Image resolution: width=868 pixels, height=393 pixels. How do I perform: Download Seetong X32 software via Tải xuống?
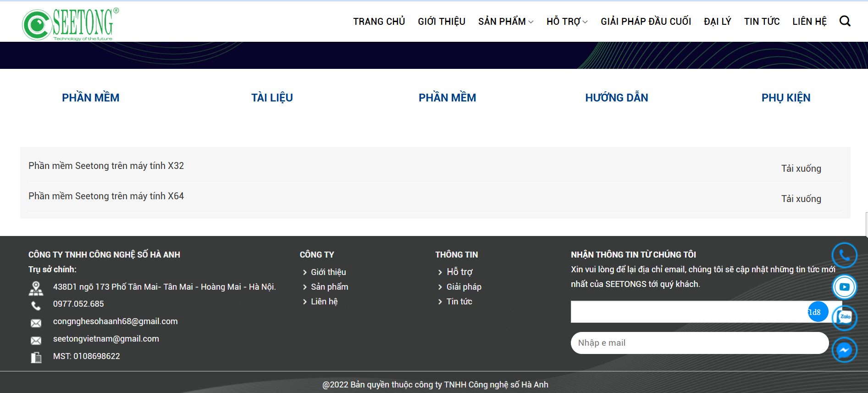pos(801,168)
